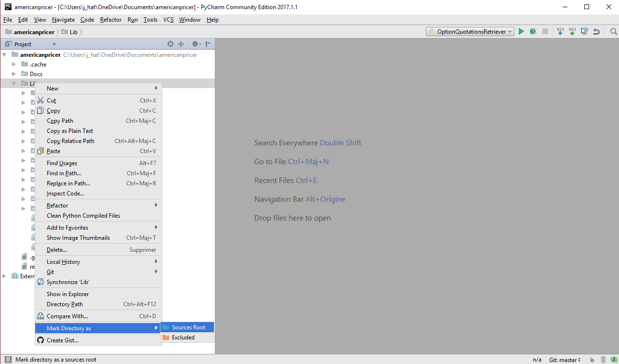Click the blue Sources Root folder icon

[x=166, y=327]
